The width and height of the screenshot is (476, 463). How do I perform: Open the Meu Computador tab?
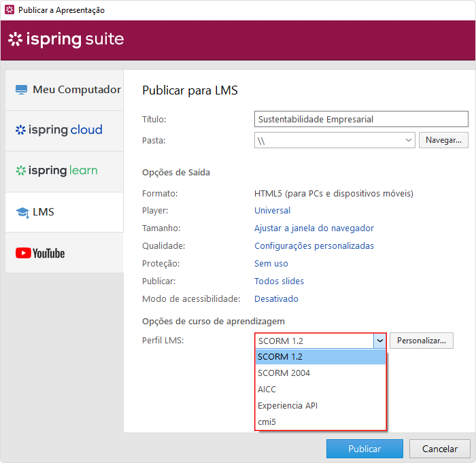coord(64,90)
